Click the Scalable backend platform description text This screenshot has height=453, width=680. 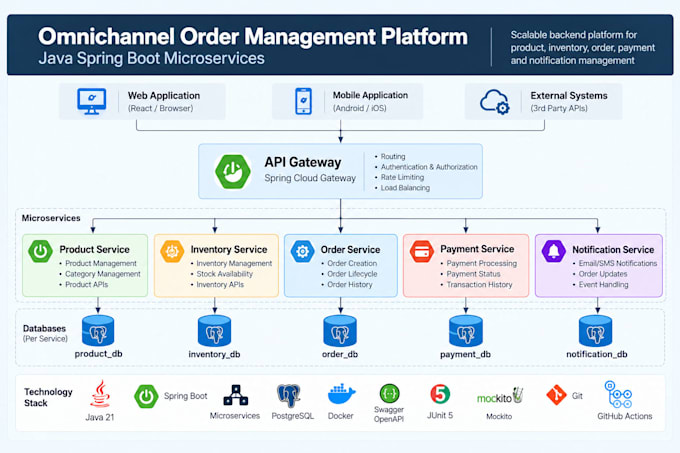coord(582,48)
